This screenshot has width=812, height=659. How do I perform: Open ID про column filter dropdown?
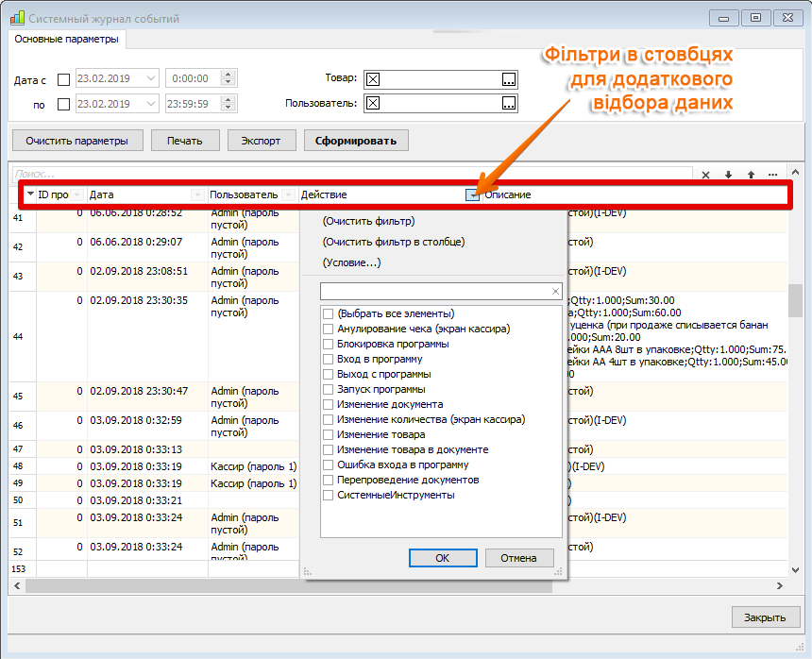click(77, 194)
